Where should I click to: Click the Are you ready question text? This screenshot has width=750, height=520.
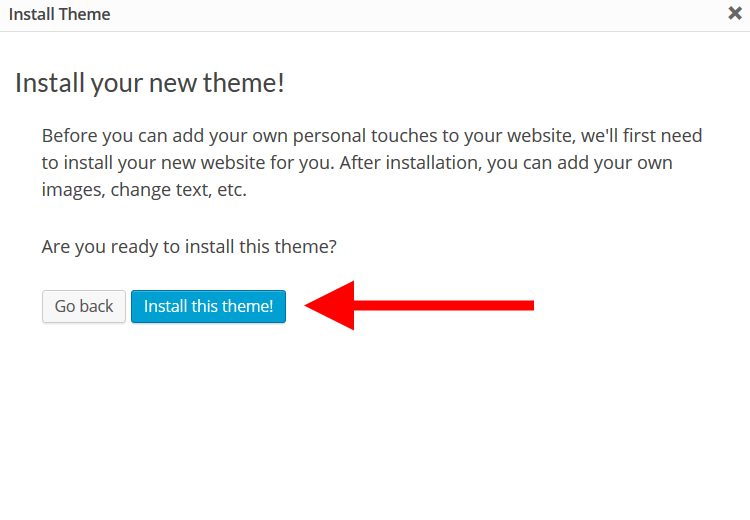189,246
